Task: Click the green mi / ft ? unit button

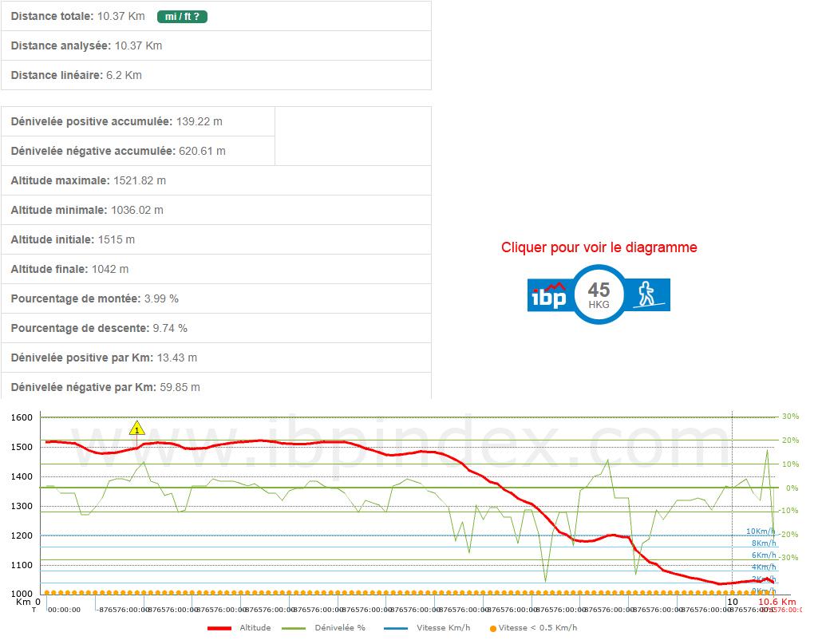Action: (182, 16)
